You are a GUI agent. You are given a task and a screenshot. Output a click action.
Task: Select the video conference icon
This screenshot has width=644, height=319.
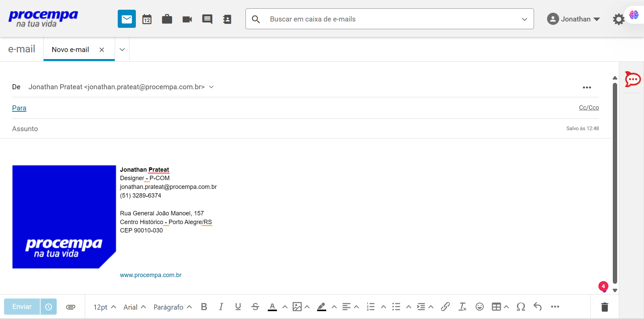[187, 19]
